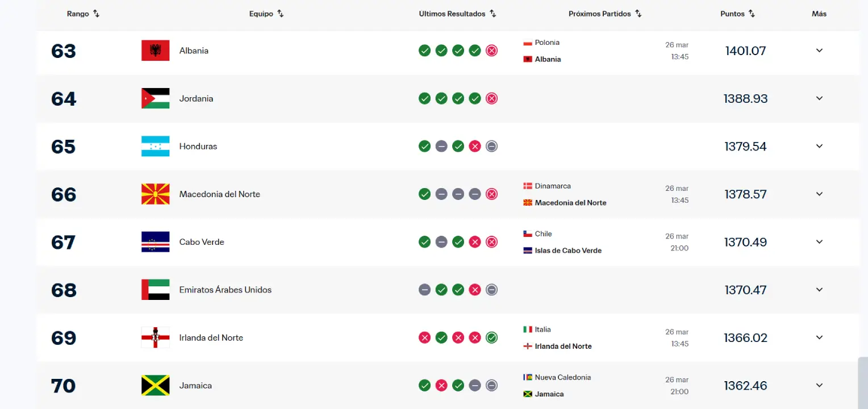Click Jamaica's red loss result icon
The height and width of the screenshot is (409, 868).
(x=441, y=385)
